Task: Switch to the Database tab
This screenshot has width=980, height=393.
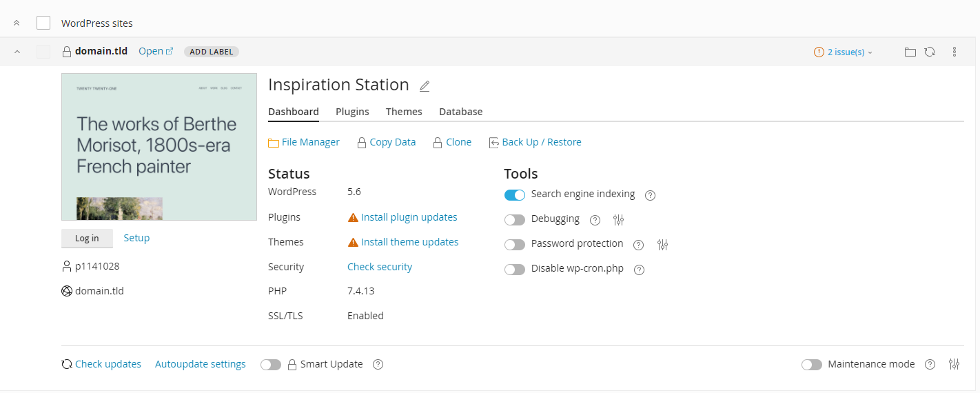Action: point(460,112)
